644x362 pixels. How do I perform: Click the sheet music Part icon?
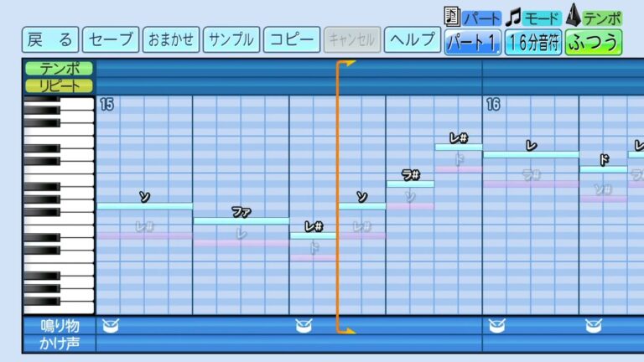[x=452, y=16]
